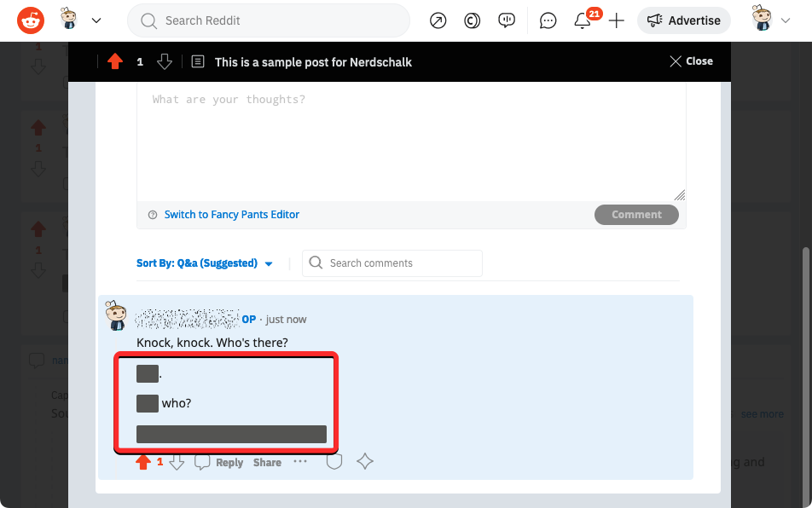The image size is (812, 508).
Task: Click the mod shield icon on the comment
Action: [x=334, y=461]
